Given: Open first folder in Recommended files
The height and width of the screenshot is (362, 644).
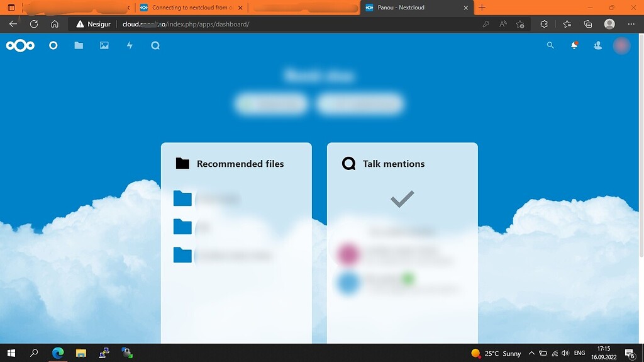Looking at the screenshot, I should (x=182, y=199).
